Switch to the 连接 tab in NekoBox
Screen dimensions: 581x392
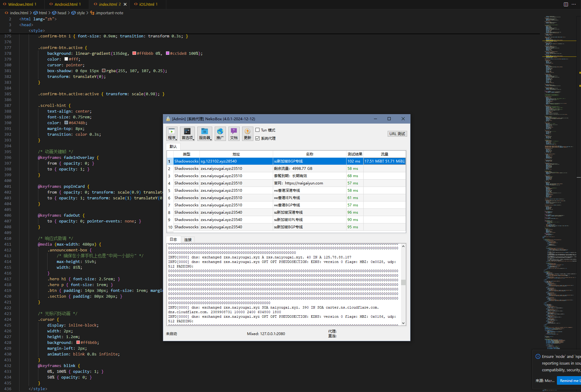(x=187, y=240)
